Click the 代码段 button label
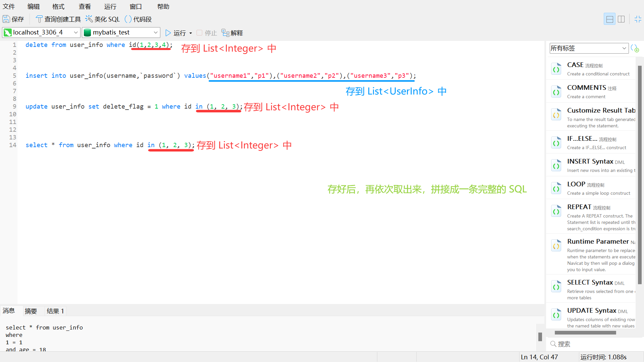The height and width of the screenshot is (362, 644). click(x=143, y=19)
